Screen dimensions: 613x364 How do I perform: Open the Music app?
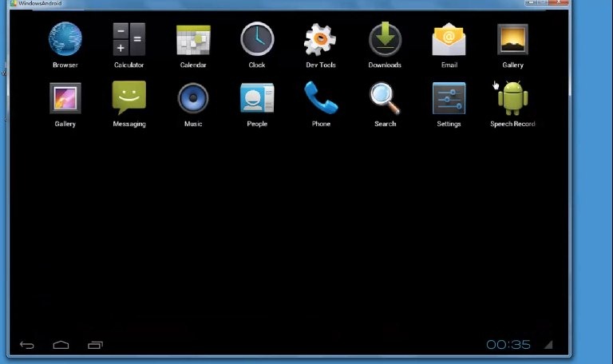(x=193, y=97)
